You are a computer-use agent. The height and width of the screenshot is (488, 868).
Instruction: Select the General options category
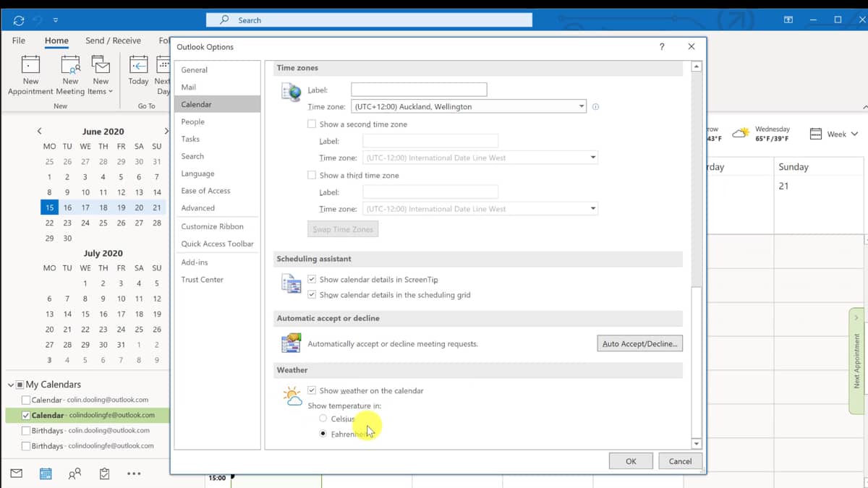(x=217, y=70)
